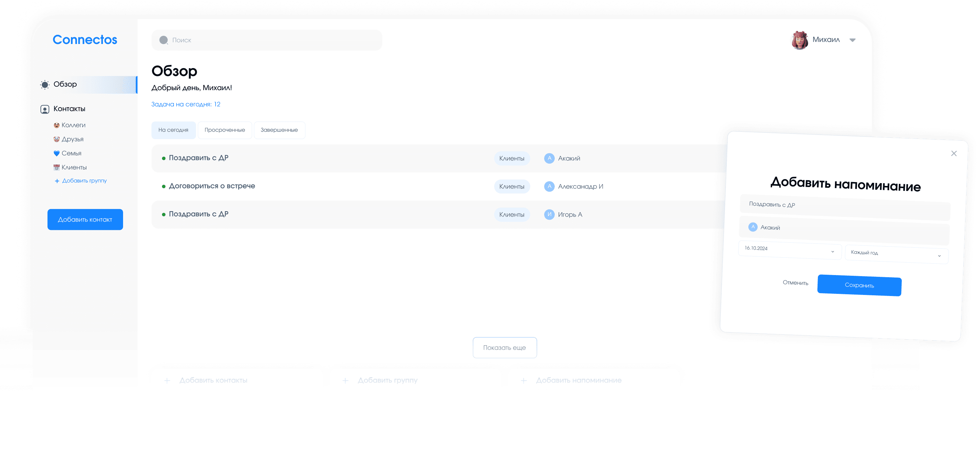The image size is (980, 455).
Task: Click the Добавить контакт button
Action: 85,219
